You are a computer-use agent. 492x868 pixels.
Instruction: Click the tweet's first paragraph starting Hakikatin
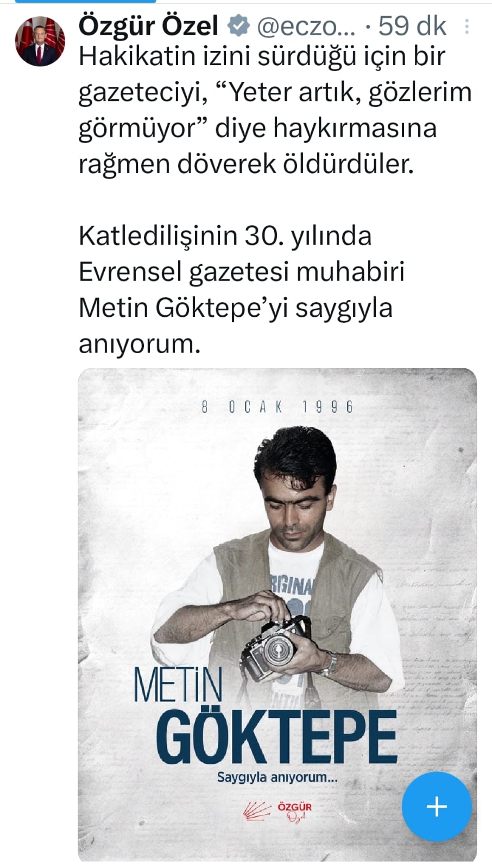[x=275, y=110]
